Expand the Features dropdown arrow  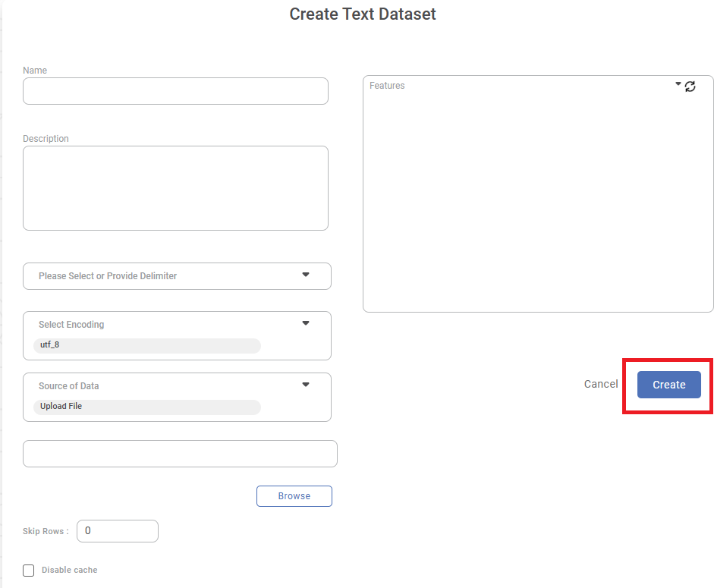click(x=678, y=84)
